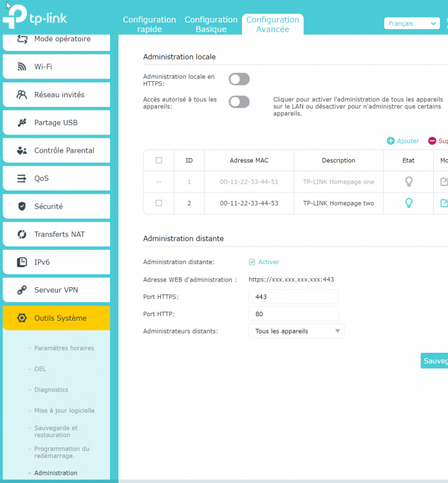Click the edit icon for Homepage two row

coord(444,203)
